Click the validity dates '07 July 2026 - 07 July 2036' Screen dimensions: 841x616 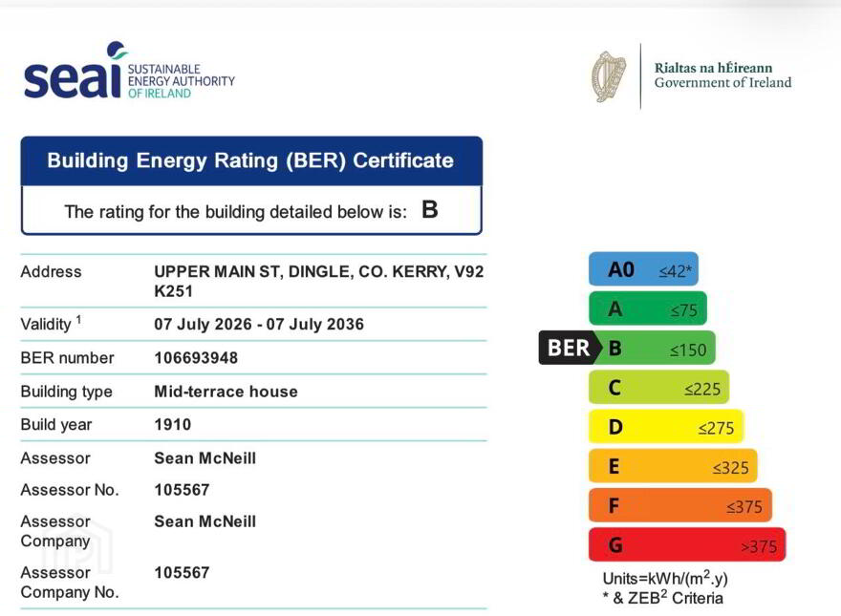(x=259, y=325)
